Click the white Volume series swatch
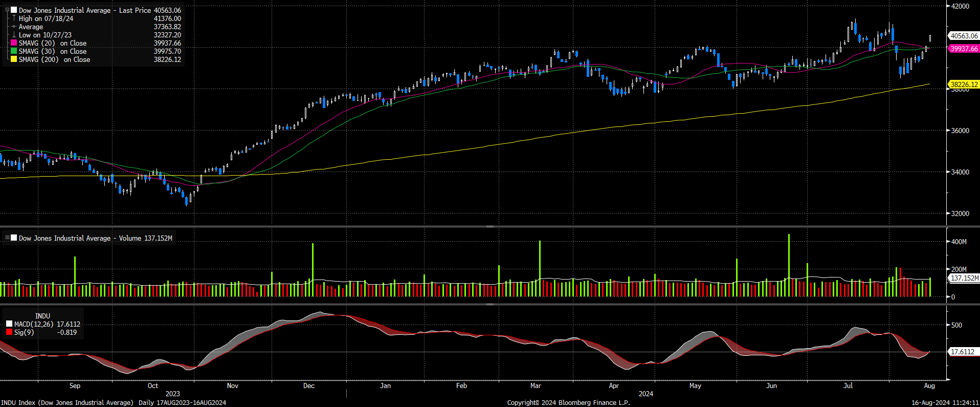Image resolution: width=980 pixels, height=407 pixels. (14, 238)
